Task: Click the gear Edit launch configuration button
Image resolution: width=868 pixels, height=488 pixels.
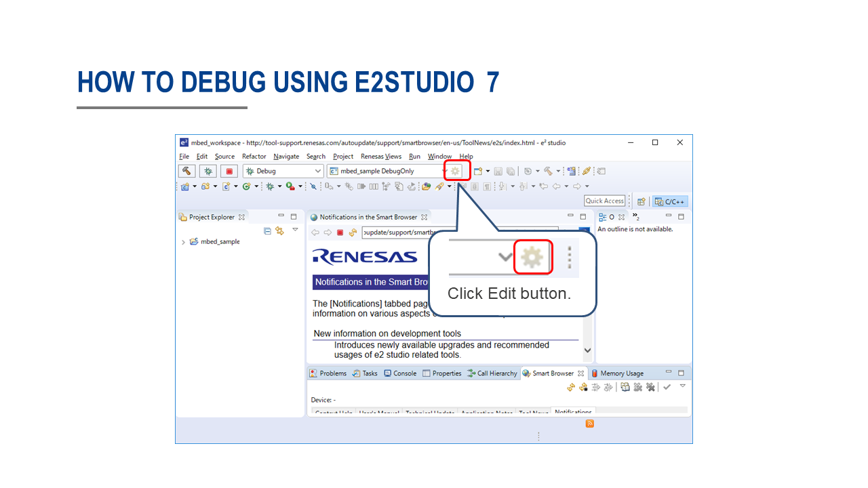Action: [456, 171]
